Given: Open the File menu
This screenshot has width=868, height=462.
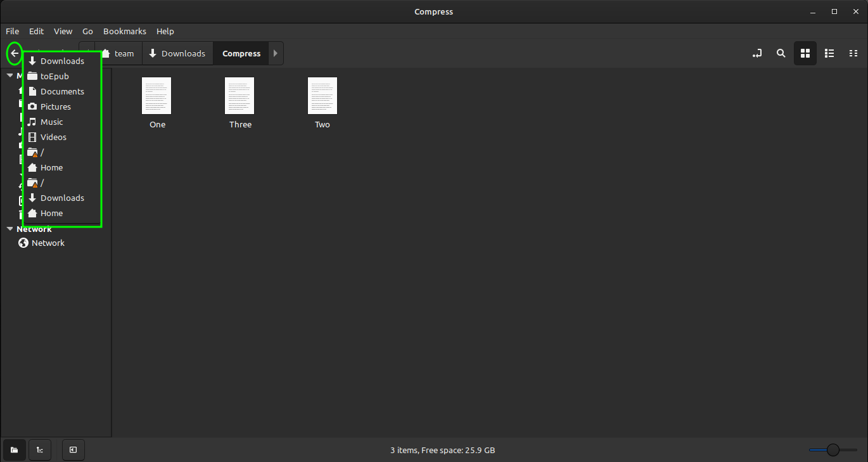Looking at the screenshot, I should click(x=13, y=31).
